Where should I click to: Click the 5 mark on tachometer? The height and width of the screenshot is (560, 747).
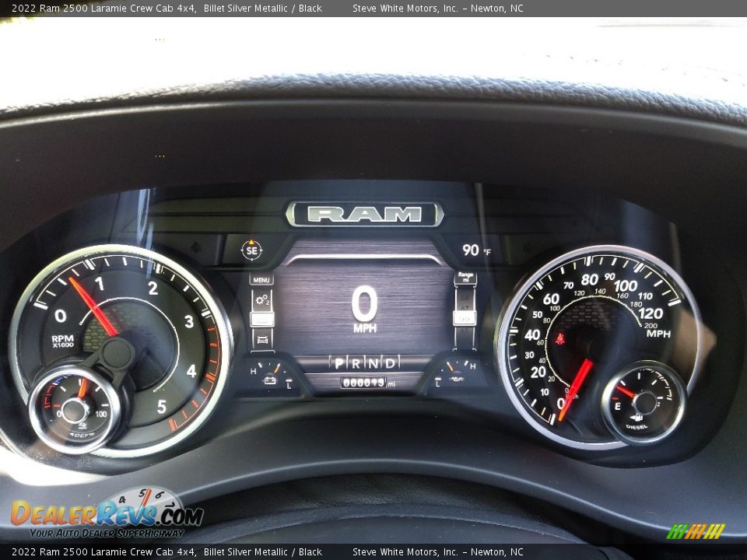point(162,407)
